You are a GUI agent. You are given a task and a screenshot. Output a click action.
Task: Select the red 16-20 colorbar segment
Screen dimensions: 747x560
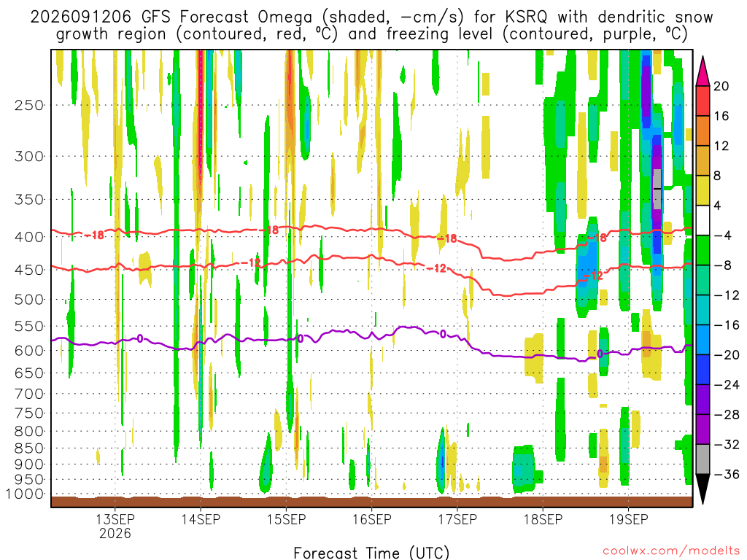coord(703,101)
